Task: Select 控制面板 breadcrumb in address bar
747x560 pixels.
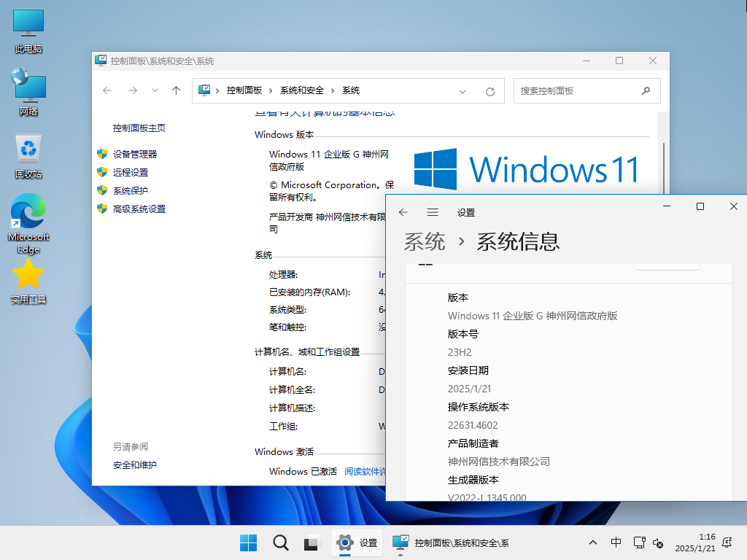Action: coord(244,90)
